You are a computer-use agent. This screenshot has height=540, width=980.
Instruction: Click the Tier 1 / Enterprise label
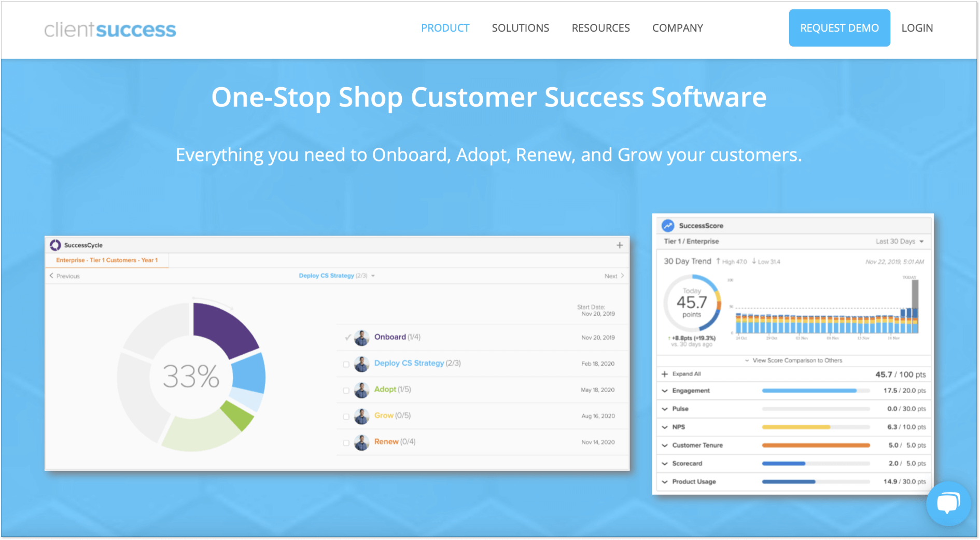691,241
